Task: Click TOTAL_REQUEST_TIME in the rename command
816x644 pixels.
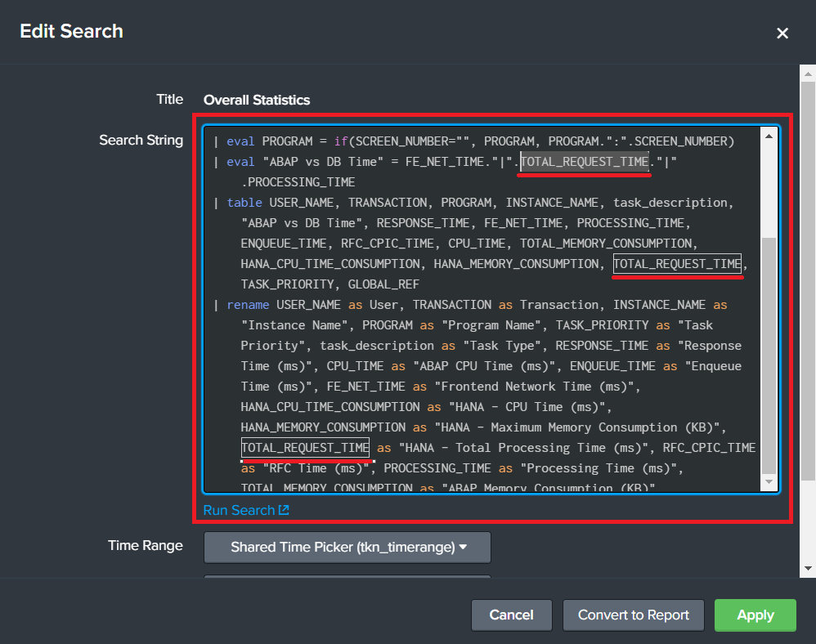Action: [x=305, y=448]
